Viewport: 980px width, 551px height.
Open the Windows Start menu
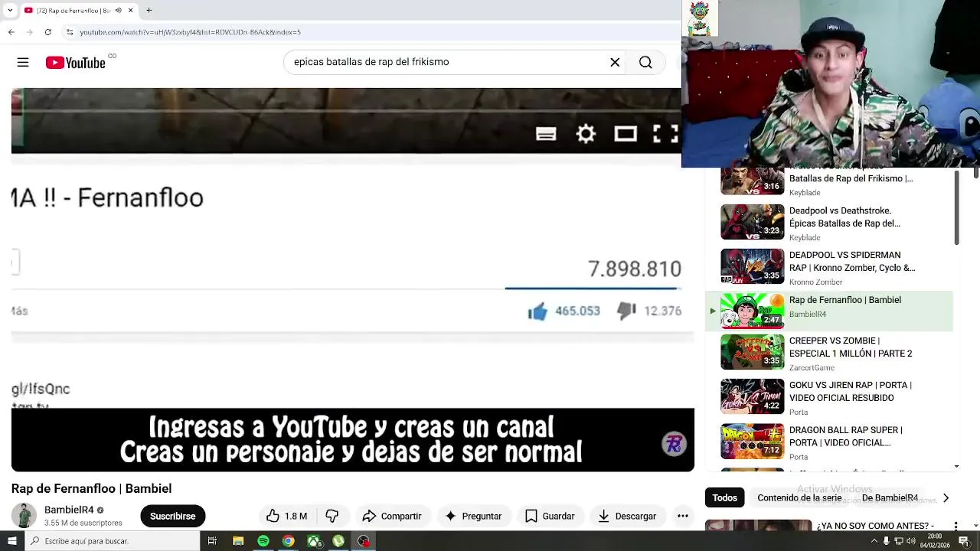tap(11, 541)
